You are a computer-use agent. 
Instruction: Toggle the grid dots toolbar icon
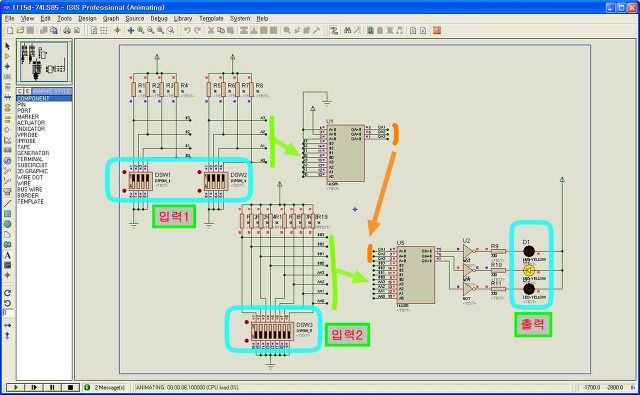pyautogui.click(x=104, y=30)
